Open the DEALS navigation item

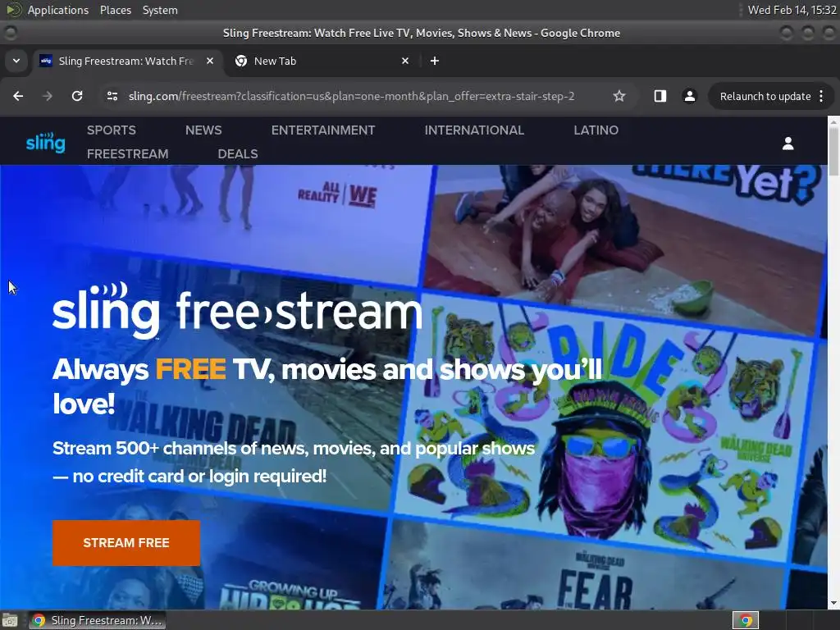[238, 153]
